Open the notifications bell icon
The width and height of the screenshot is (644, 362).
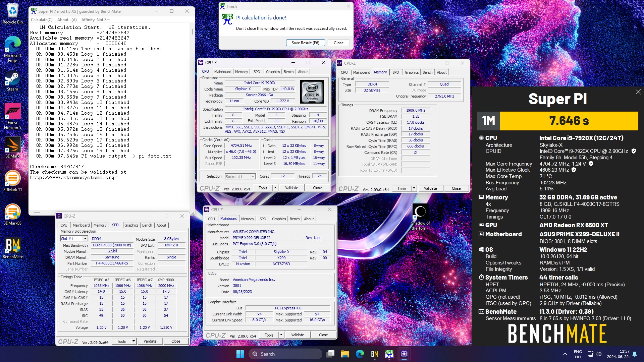(635, 354)
